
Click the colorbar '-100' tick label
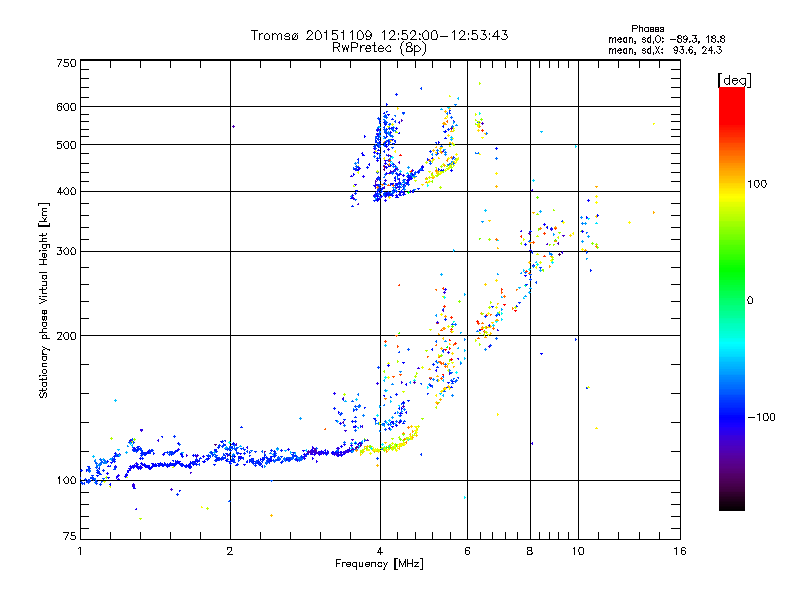(x=761, y=417)
